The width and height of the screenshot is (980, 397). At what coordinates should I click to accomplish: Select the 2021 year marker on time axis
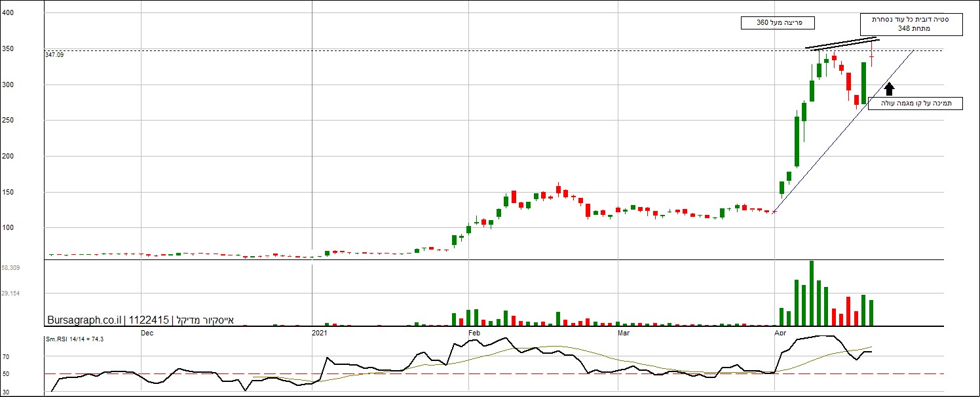320,333
